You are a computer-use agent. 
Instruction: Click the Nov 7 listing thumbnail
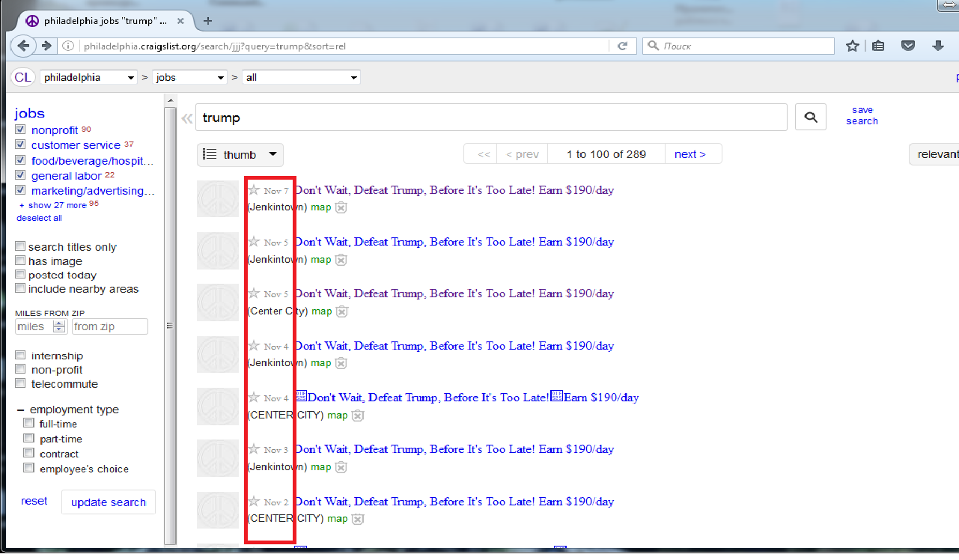[x=218, y=198]
